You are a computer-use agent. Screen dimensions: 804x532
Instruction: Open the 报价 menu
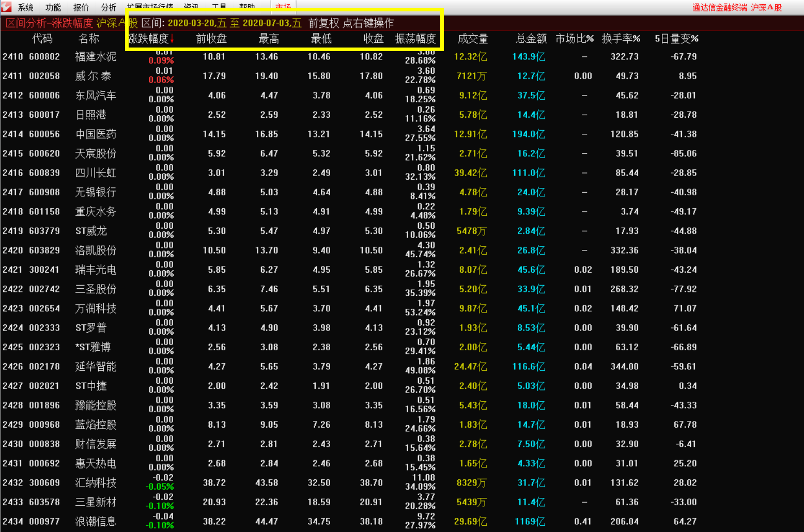click(x=81, y=7)
